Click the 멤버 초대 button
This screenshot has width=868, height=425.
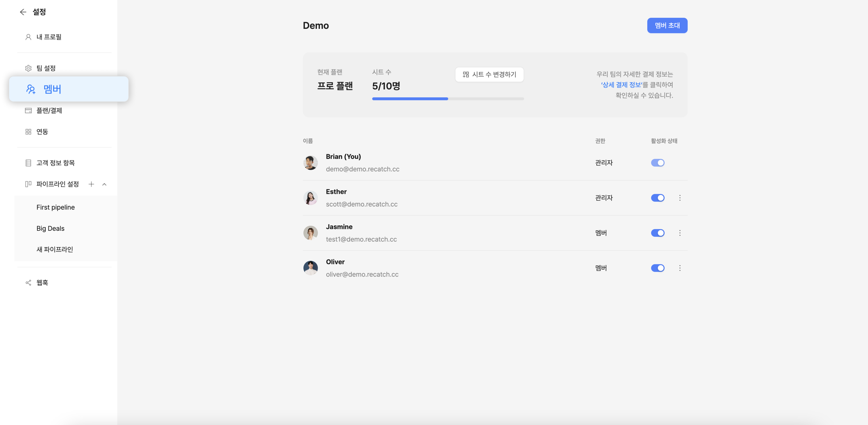coord(667,26)
